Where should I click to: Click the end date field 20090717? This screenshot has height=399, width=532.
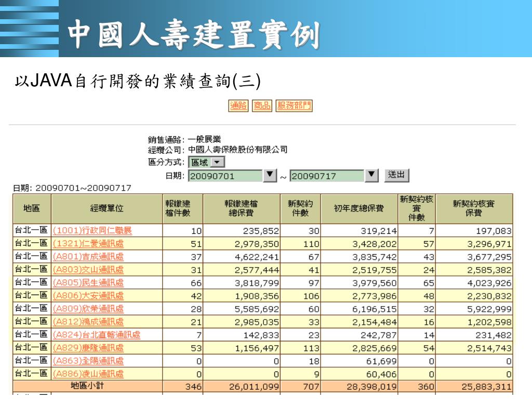tap(327, 176)
